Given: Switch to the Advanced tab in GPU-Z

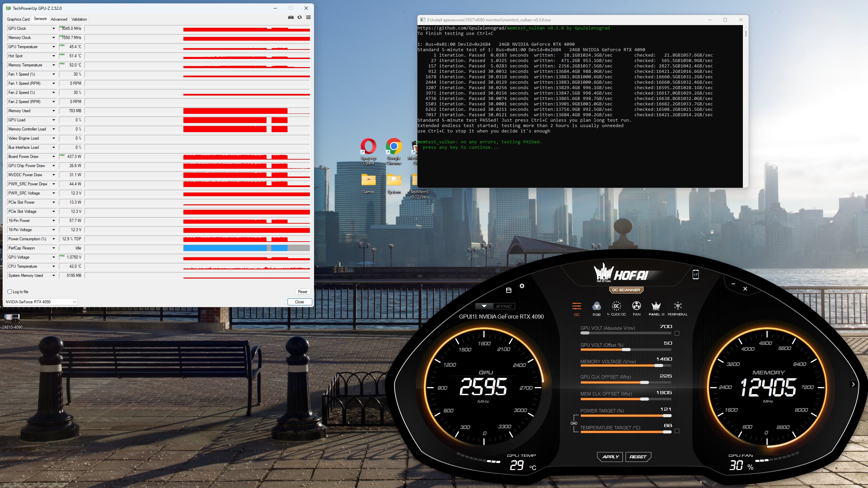Looking at the screenshot, I should (x=59, y=19).
